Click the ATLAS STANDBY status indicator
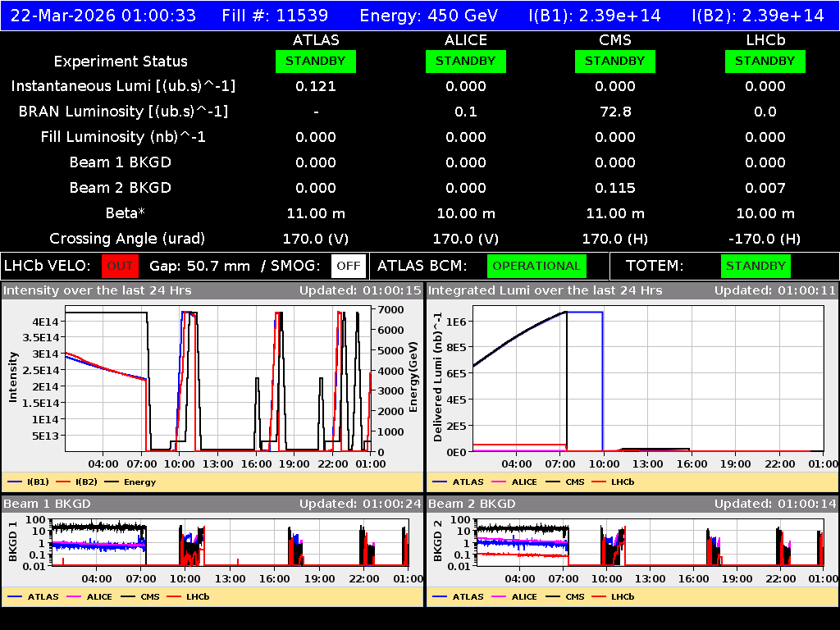The height and width of the screenshot is (630, 840). point(316,61)
